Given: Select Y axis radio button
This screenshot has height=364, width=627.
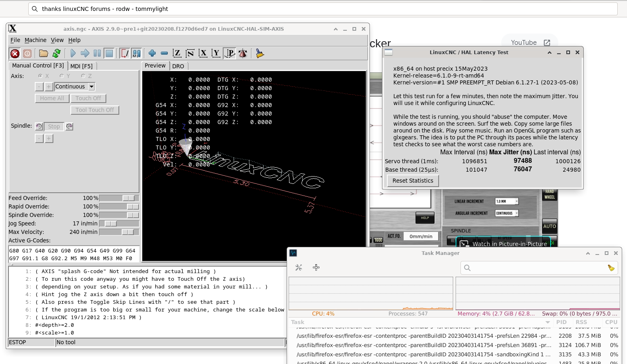Looking at the screenshot, I should 62,76.
